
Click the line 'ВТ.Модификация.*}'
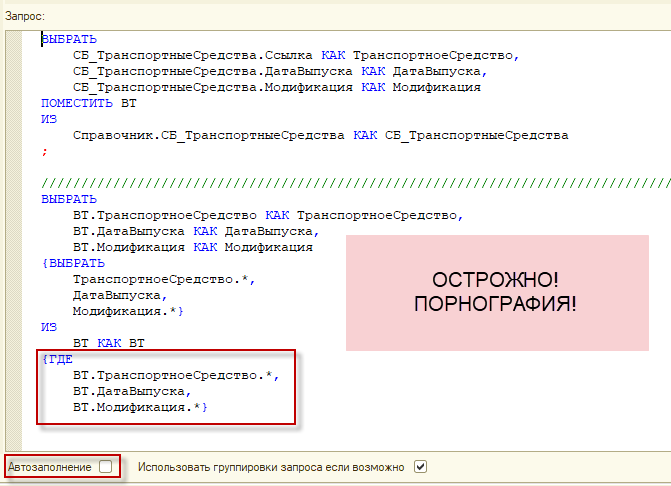140,407
